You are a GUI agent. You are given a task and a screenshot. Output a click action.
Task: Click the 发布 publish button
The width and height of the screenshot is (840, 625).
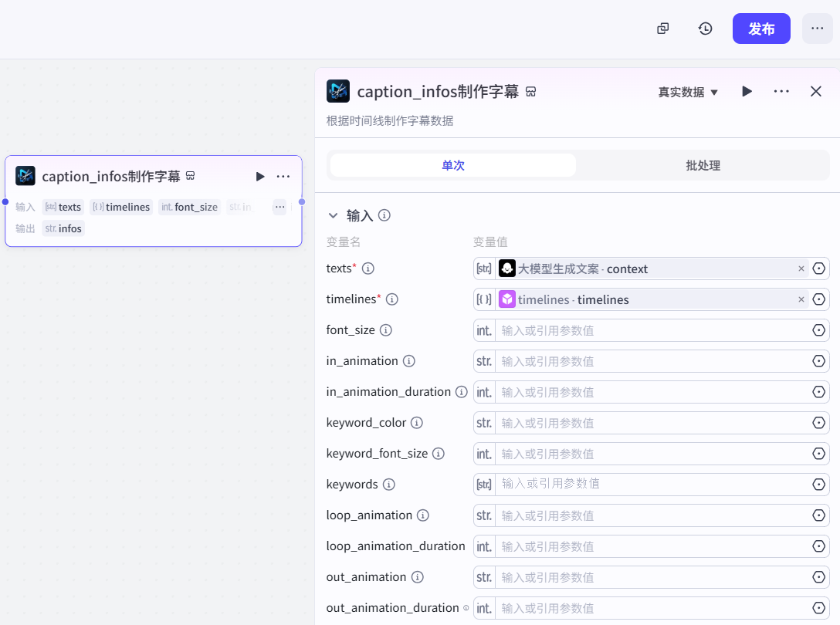point(761,29)
